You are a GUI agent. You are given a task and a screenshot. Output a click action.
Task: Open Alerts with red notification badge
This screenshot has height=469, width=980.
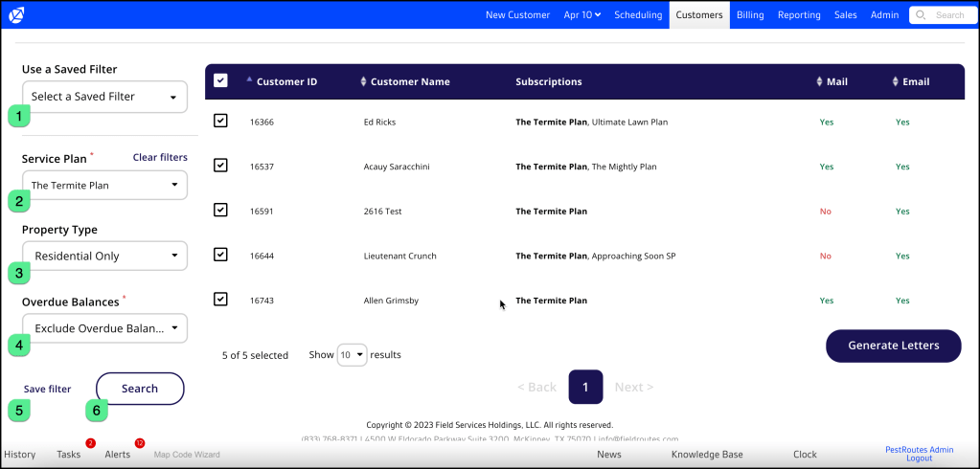click(x=119, y=455)
